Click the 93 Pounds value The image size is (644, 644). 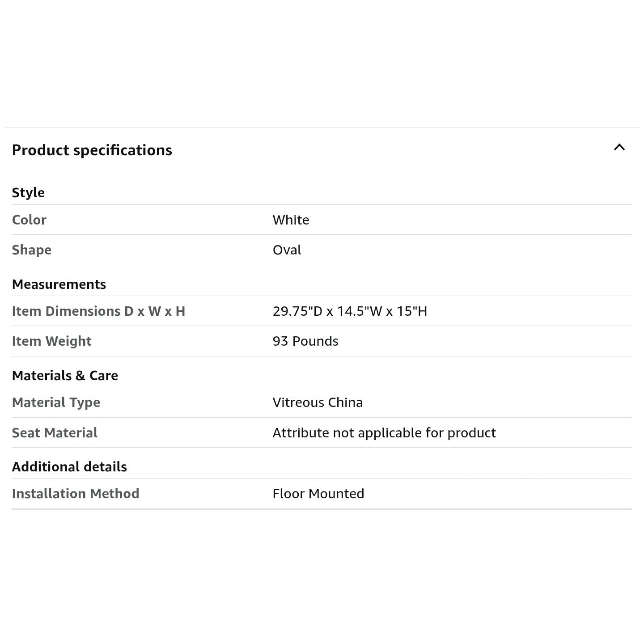[305, 341]
